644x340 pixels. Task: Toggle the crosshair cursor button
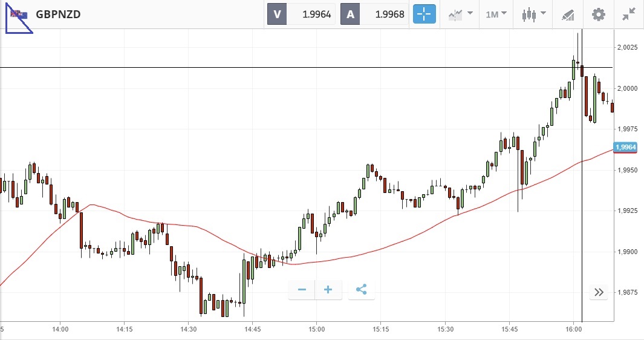[424, 14]
